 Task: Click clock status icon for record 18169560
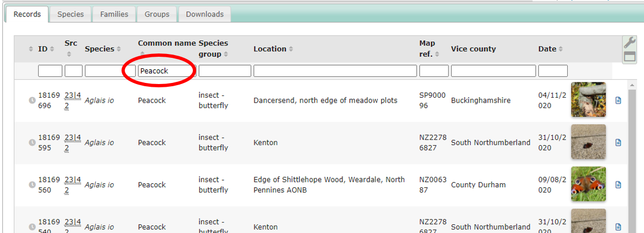coord(32,185)
